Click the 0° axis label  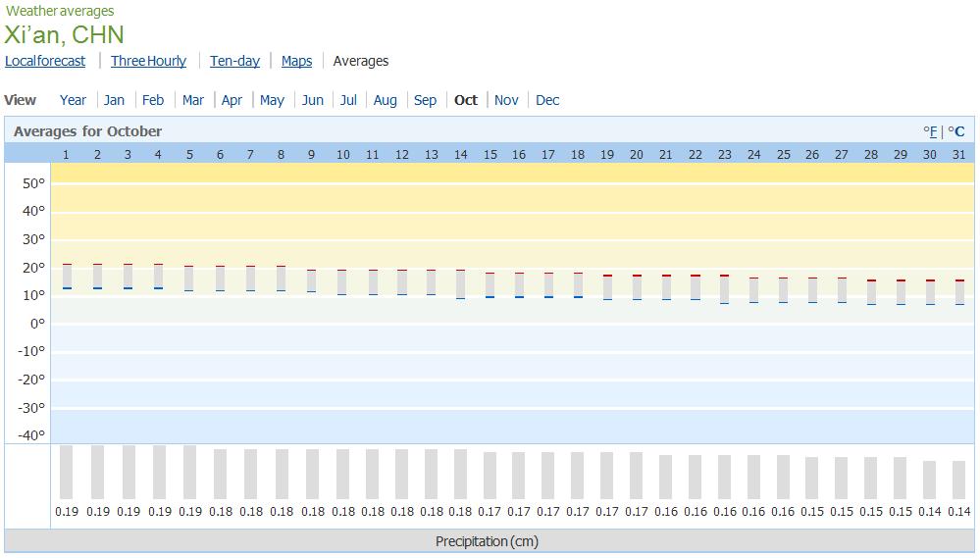38,324
